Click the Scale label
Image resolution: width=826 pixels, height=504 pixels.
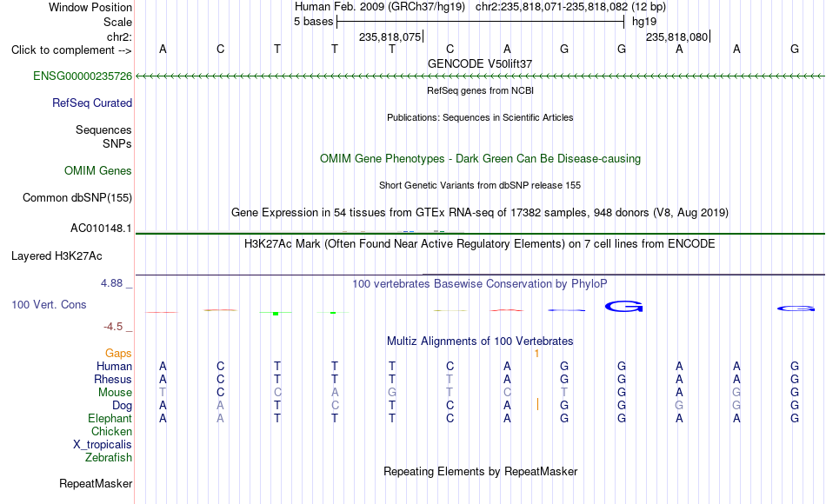tap(117, 22)
